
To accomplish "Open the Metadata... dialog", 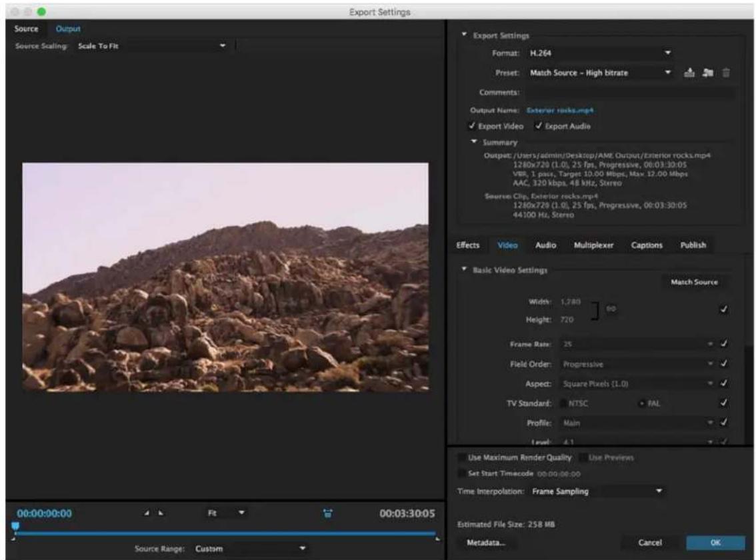I will click(x=486, y=543).
